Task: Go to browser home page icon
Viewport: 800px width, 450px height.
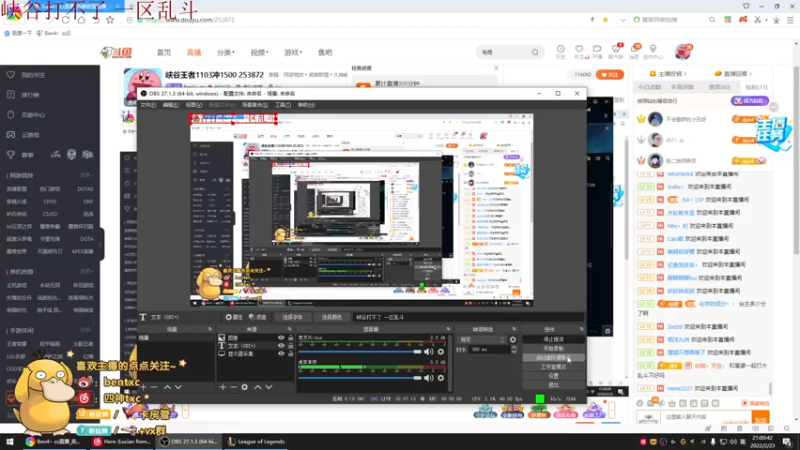Action: (x=81, y=20)
